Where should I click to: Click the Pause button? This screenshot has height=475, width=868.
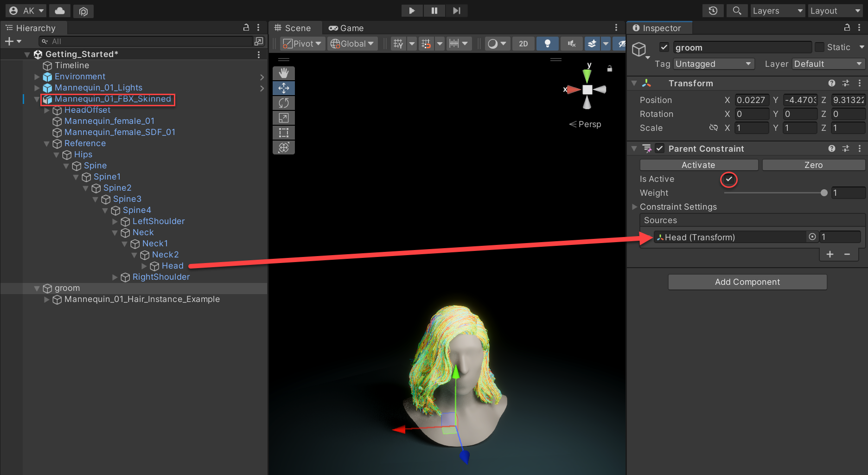(x=434, y=11)
